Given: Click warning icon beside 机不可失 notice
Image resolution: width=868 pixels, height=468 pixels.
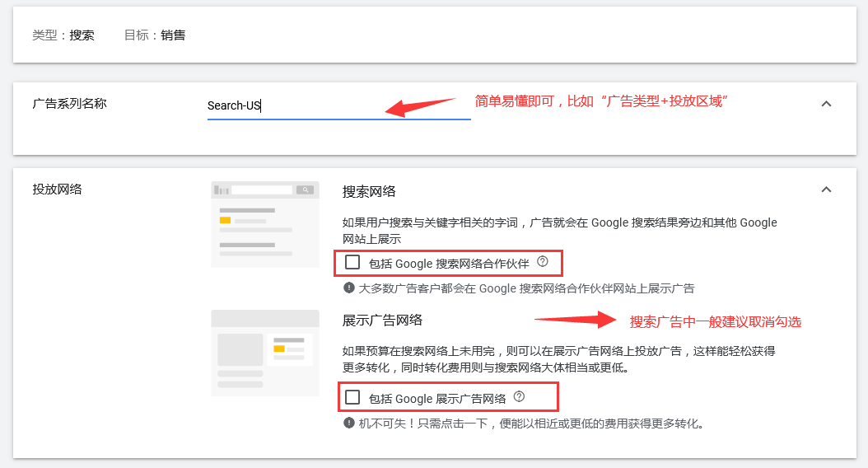Looking at the screenshot, I should click(348, 424).
